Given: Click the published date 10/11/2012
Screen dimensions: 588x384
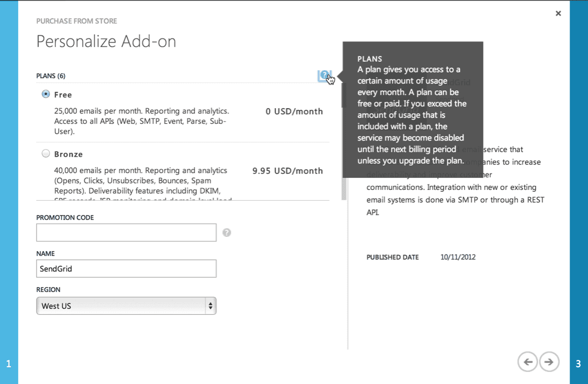Looking at the screenshot, I should 458,257.
